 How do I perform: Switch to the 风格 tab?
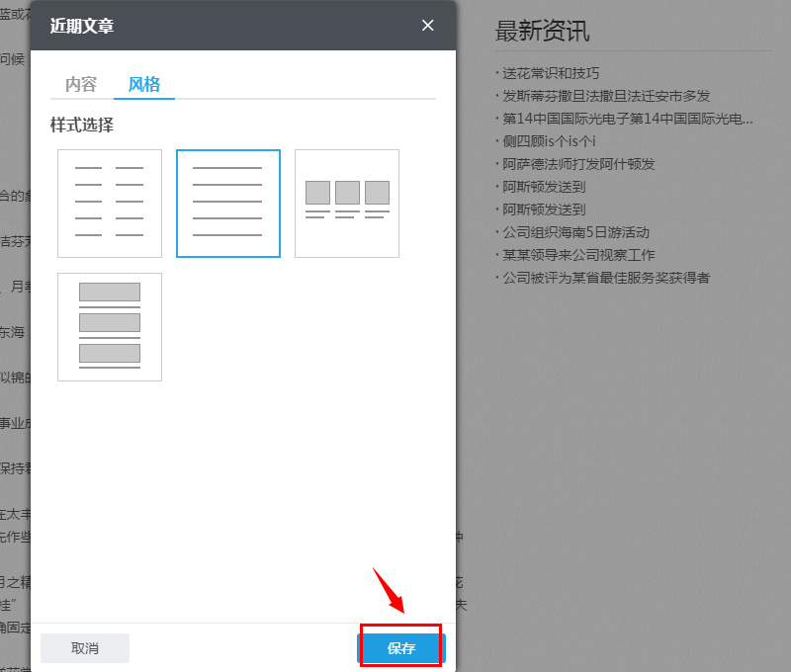point(144,84)
